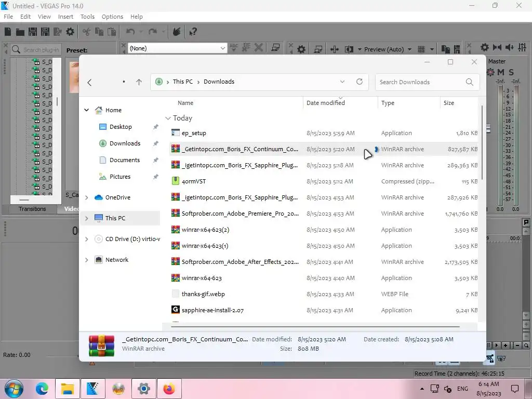Viewport: 532px width, 399px height.
Task: Click the Split Screen View icon in preview
Action: coord(349,49)
